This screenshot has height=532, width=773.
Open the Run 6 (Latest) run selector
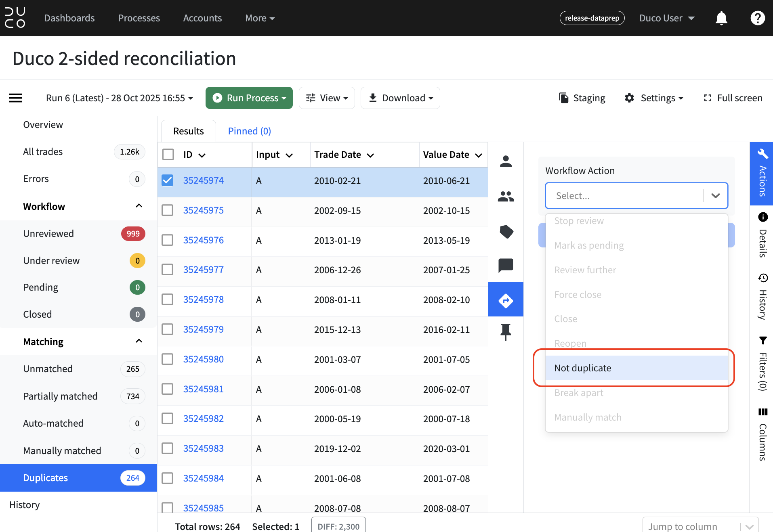click(120, 98)
